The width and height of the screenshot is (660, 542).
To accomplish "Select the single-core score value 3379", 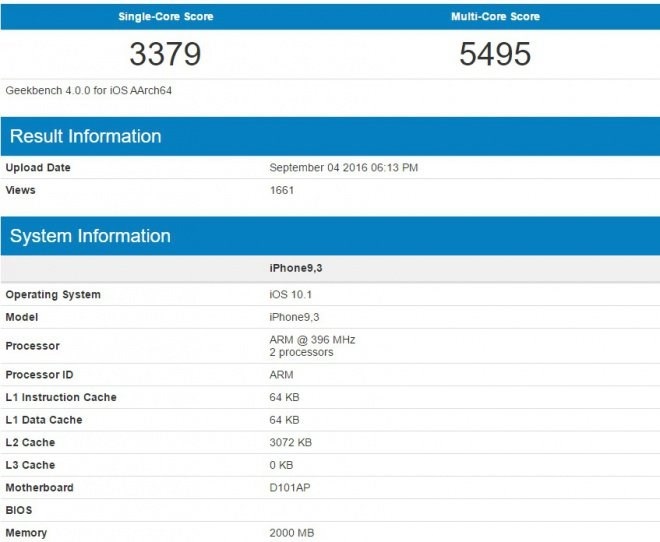I will pyautogui.click(x=165, y=54).
